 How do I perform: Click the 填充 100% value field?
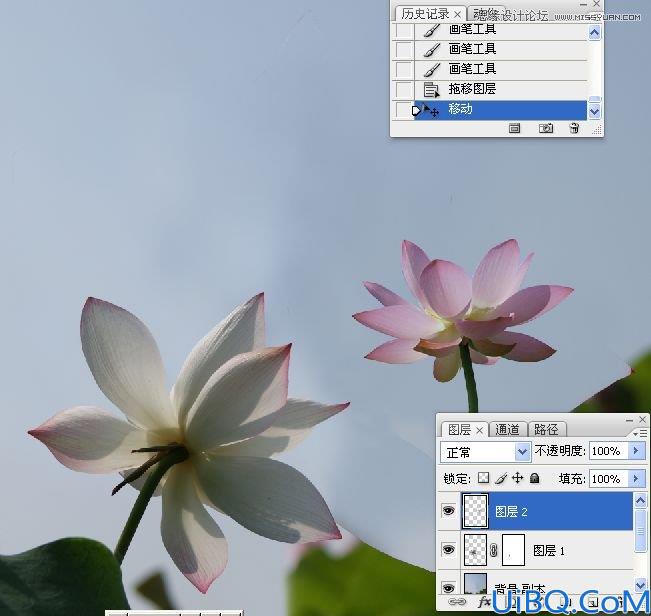608,479
